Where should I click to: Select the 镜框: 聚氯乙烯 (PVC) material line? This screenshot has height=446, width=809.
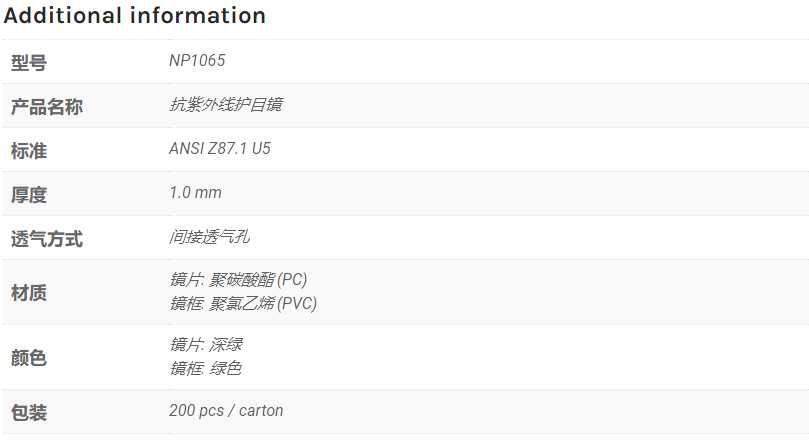coord(243,303)
